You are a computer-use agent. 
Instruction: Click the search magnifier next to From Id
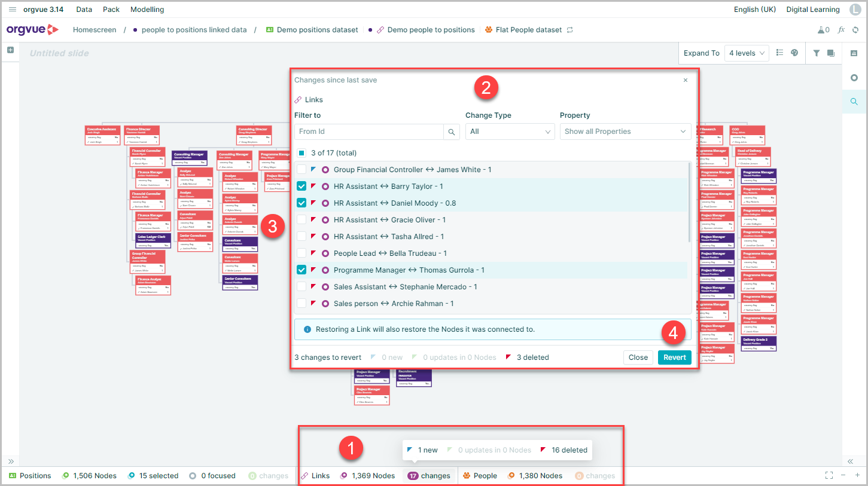click(x=452, y=132)
